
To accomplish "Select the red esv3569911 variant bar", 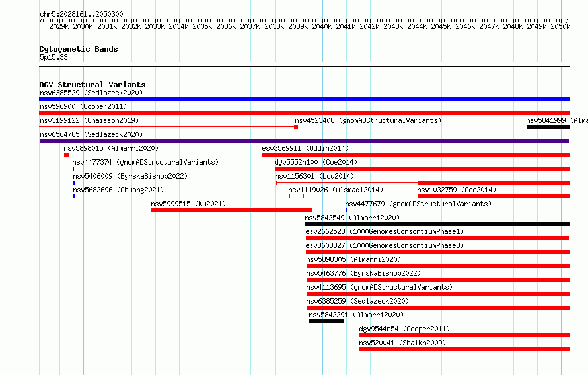I will 416,155.
